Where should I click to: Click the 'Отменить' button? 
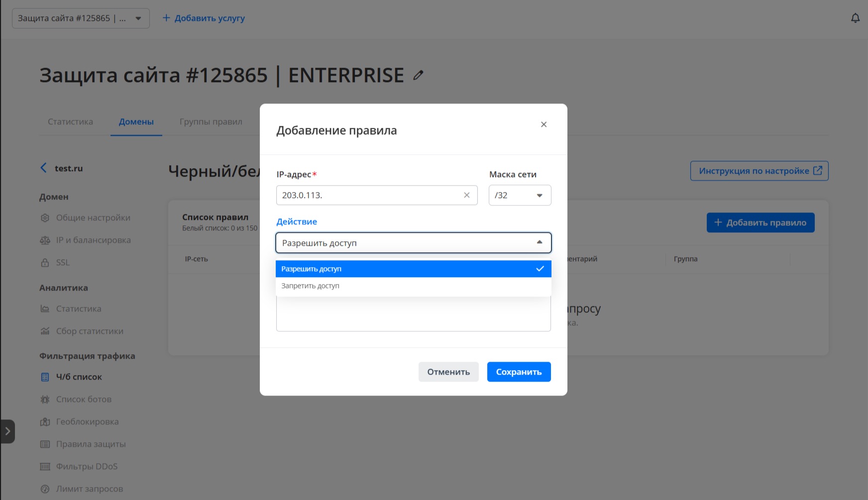(x=448, y=372)
